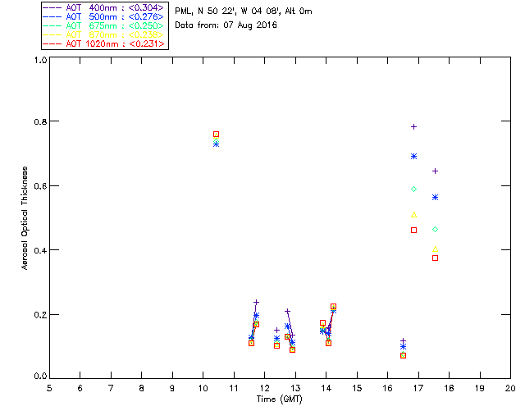This screenshot has width=525, height=420.
Task: Click the yellow triangle marker near 0.51
Action: point(413,215)
